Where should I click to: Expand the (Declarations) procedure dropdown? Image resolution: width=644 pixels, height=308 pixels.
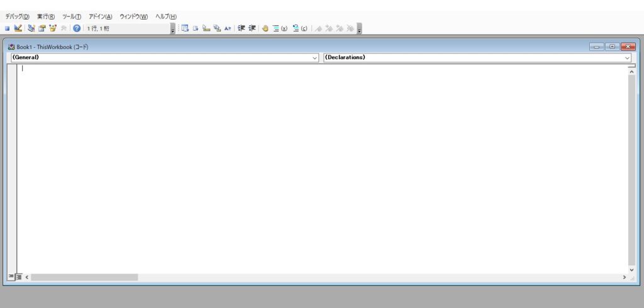click(627, 58)
